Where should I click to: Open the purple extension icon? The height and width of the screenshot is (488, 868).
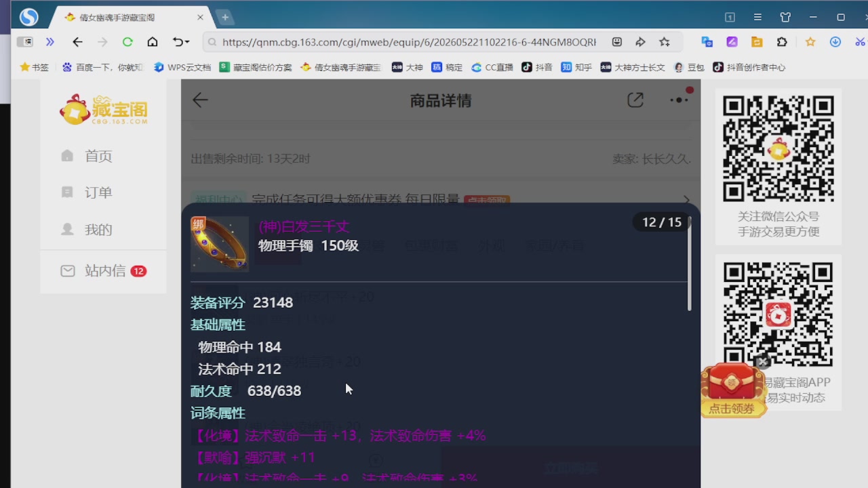tap(732, 42)
